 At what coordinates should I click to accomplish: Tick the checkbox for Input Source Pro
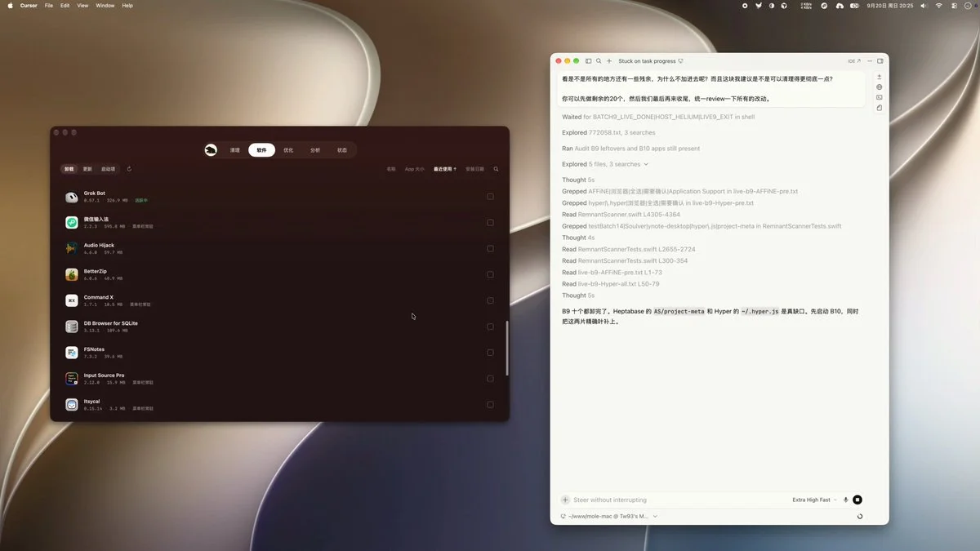click(490, 379)
